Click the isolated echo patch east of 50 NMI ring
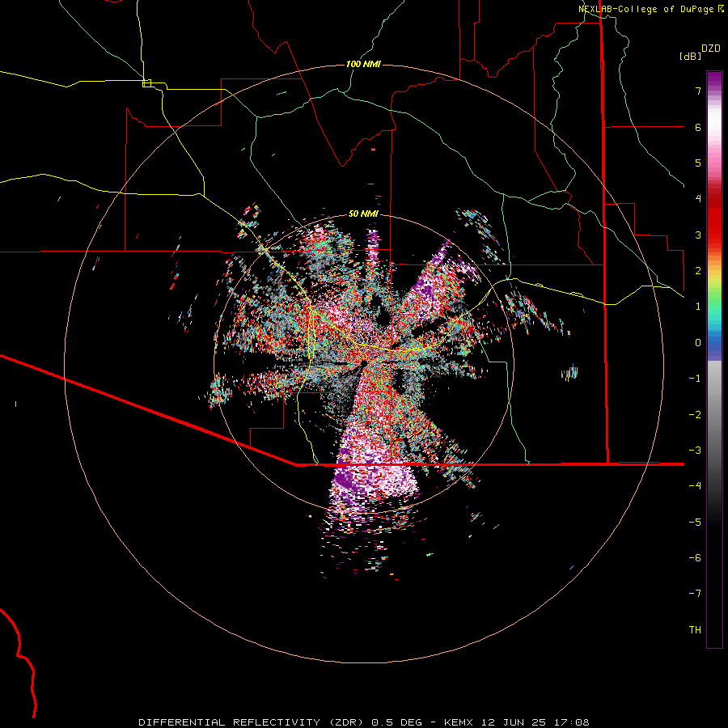The width and height of the screenshot is (728, 728). point(569,372)
